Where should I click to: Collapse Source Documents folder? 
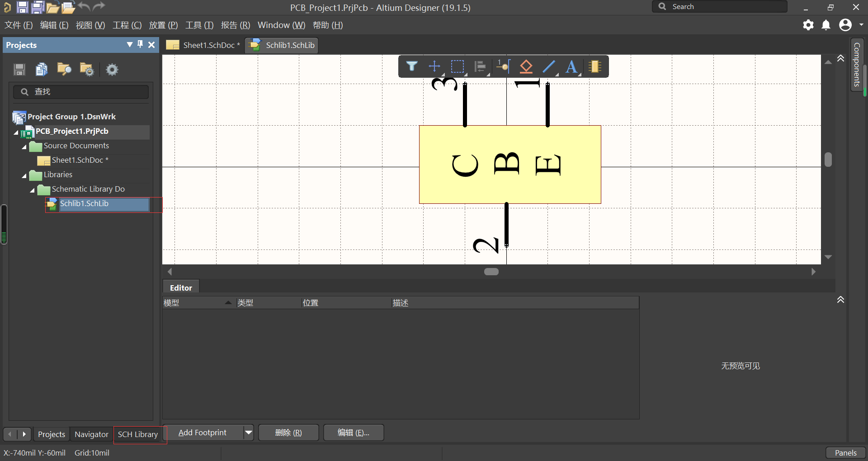coord(24,147)
